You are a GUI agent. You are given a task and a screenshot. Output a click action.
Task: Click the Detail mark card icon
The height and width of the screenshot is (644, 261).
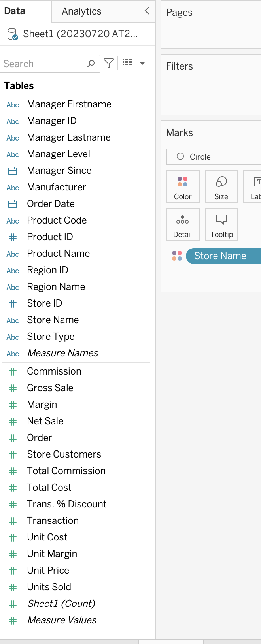183,224
